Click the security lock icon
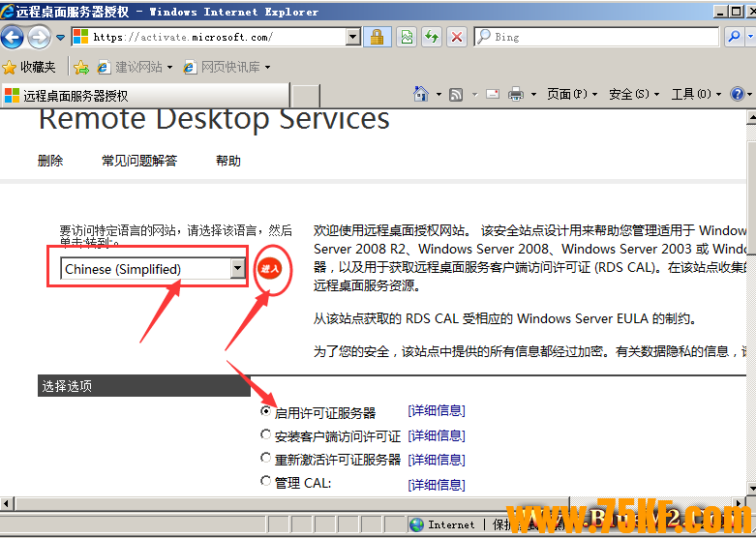Viewport: 756px width, 538px height. pos(378,37)
